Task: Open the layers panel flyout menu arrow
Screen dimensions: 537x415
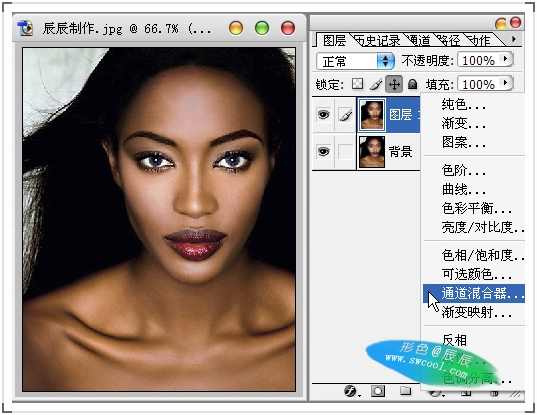Action: click(x=513, y=39)
